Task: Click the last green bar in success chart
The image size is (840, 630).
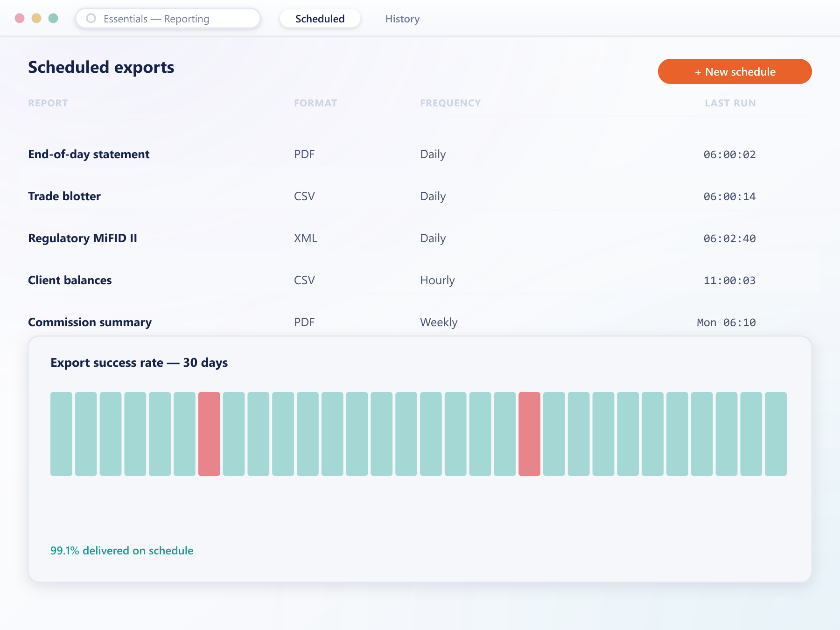Action: pos(776,434)
